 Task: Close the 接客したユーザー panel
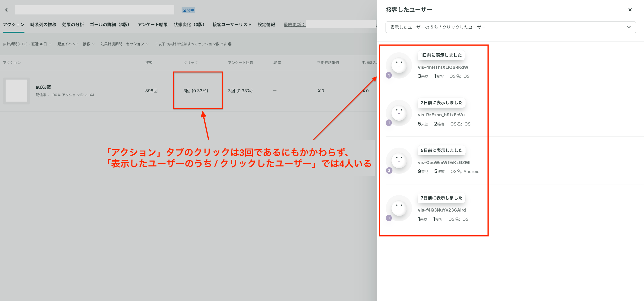[630, 10]
